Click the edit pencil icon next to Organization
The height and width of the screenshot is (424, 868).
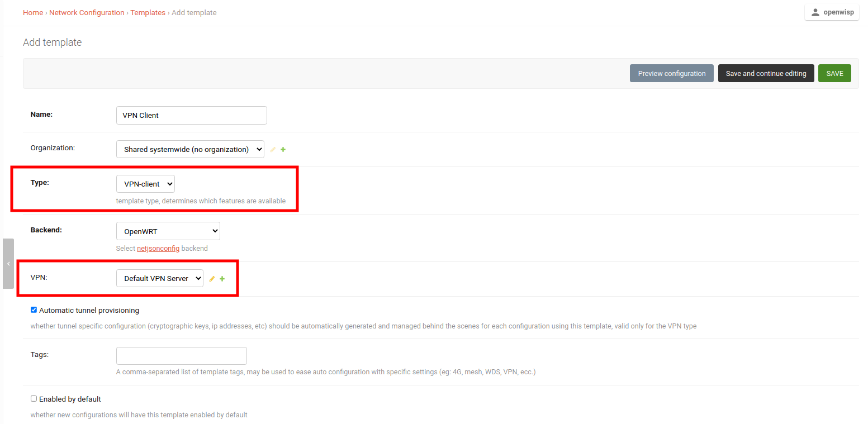click(273, 150)
